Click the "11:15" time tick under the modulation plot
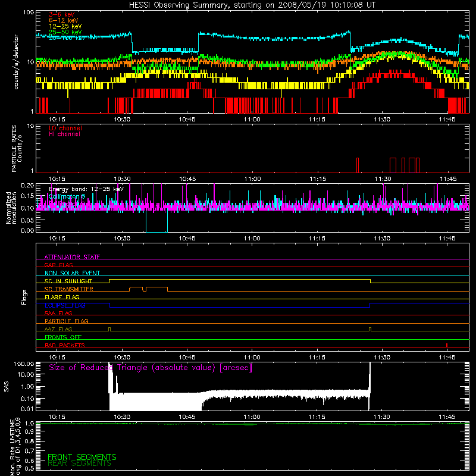 [x=317, y=239]
